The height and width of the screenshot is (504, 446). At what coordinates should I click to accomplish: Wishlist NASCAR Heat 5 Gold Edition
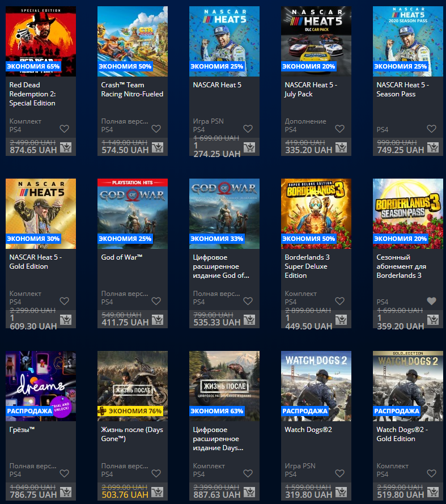[x=64, y=302]
